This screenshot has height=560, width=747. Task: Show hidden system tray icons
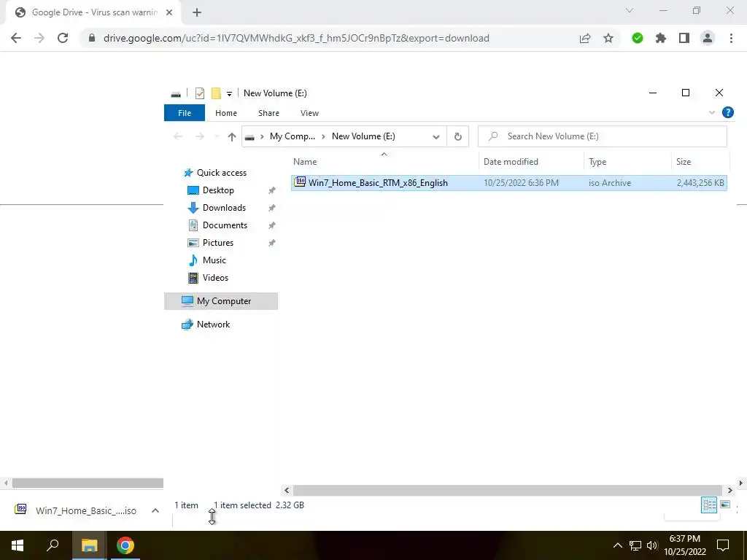click(617, 545)
